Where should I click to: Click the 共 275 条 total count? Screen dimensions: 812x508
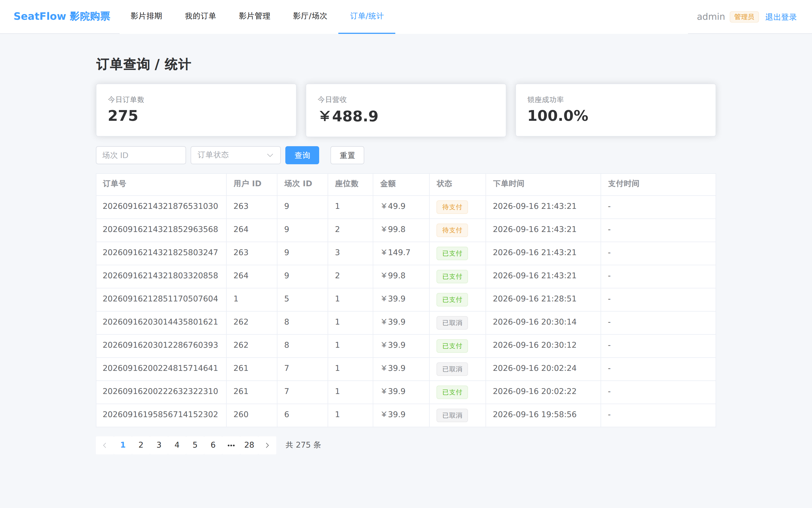coord(303,445)
